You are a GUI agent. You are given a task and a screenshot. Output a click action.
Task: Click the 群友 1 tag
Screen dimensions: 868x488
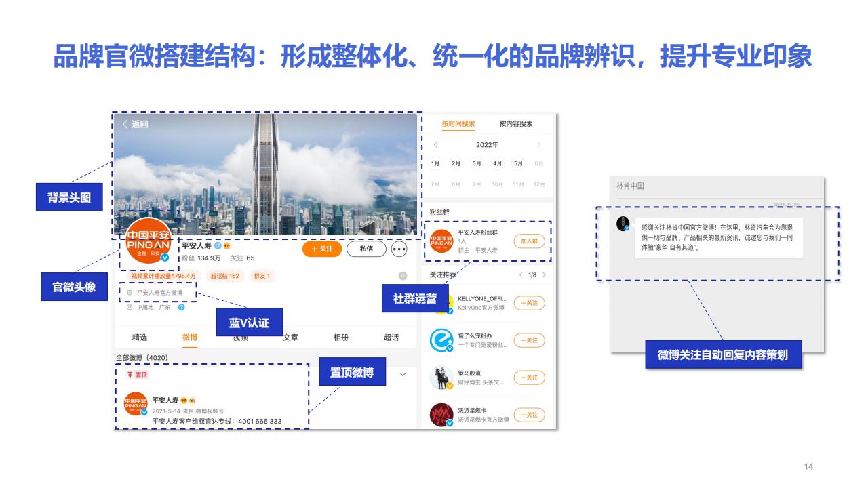(262, 276)
